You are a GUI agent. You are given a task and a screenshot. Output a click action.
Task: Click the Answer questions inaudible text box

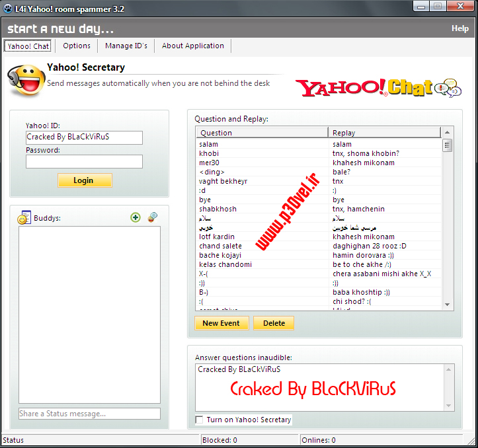click(x=320, y=387)
